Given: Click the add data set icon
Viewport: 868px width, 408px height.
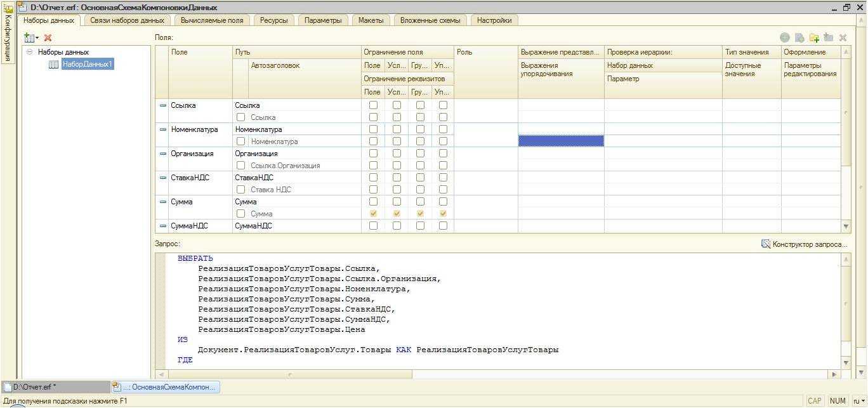Looking at the screenshot, I should tap(29, 38).
